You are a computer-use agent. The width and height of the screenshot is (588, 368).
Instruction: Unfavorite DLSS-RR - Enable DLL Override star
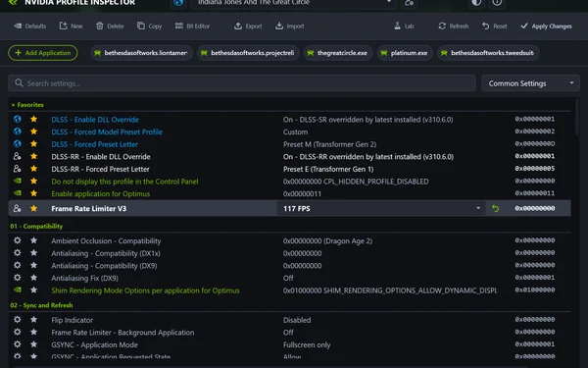coord(33,156)
